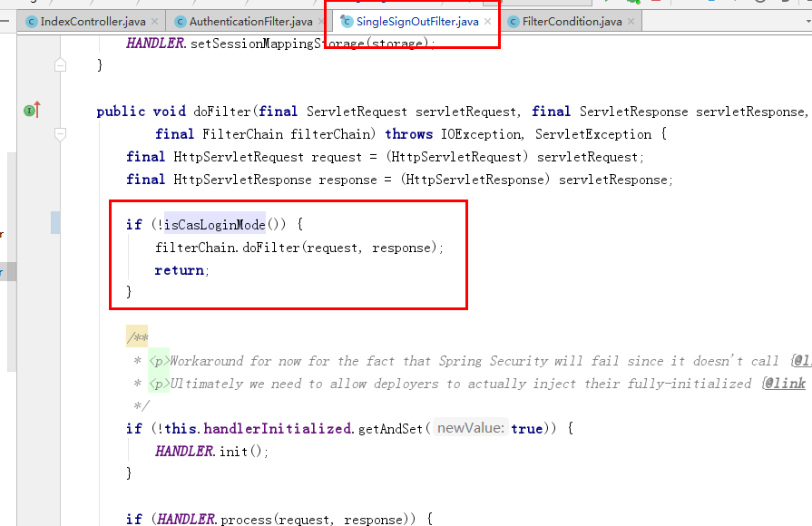812x526 pixels.
Task: Click the newValue: parameter hint
Action: click(x=470, y=428)
